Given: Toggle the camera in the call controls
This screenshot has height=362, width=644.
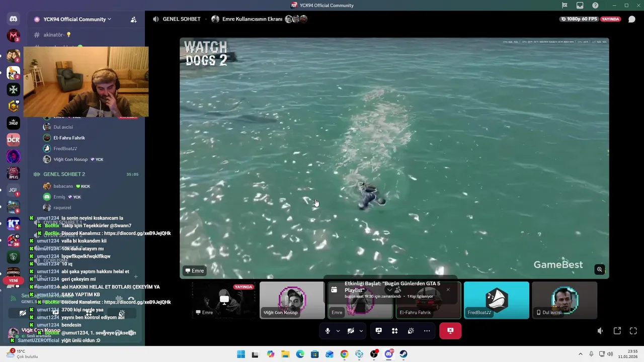Looking at the screenshot, I should (x=351, y=331).
